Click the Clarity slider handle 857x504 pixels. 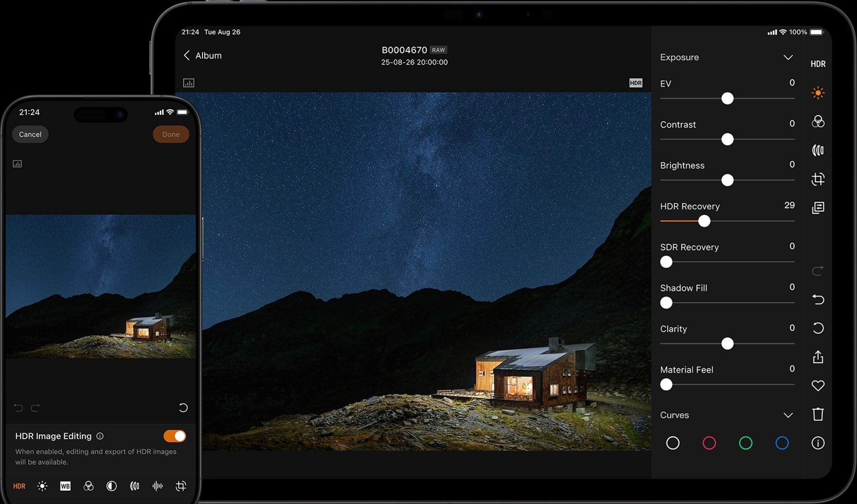[x=727, y=343]
